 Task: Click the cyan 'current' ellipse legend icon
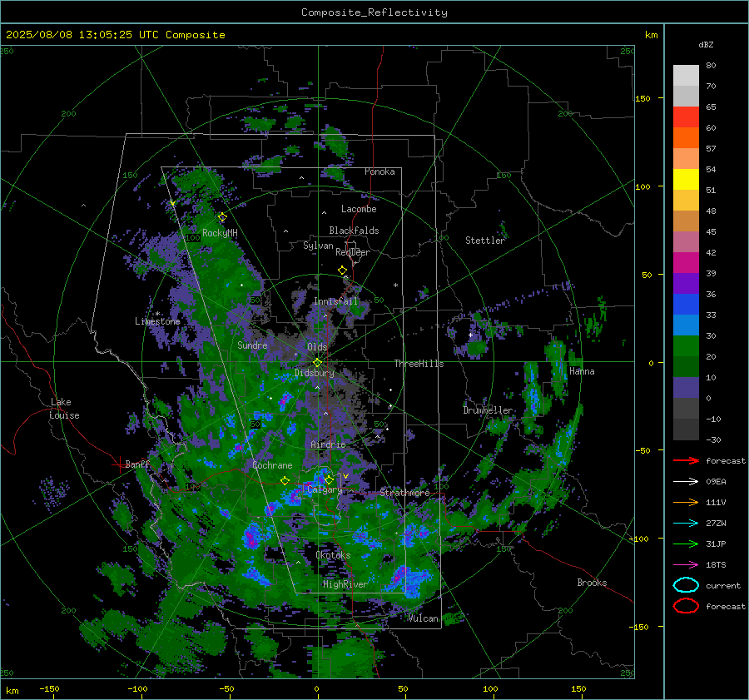tap(686, 585)
